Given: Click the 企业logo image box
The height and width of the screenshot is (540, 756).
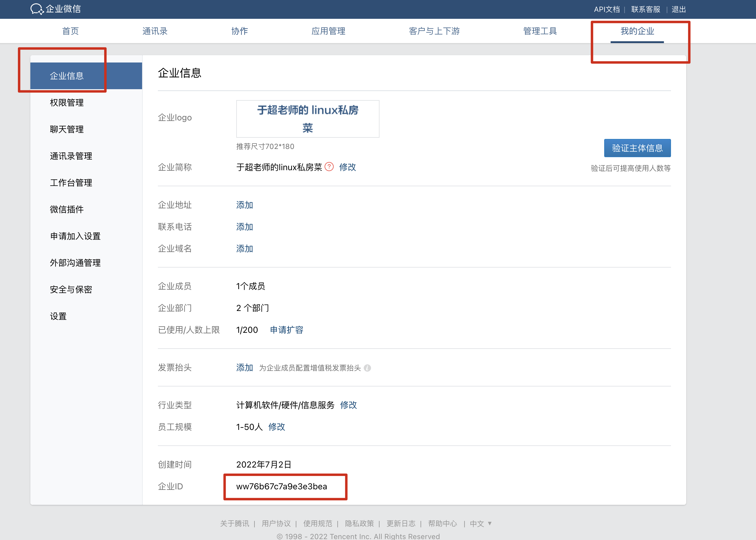Looking at the screenshot, I should 308,119.
